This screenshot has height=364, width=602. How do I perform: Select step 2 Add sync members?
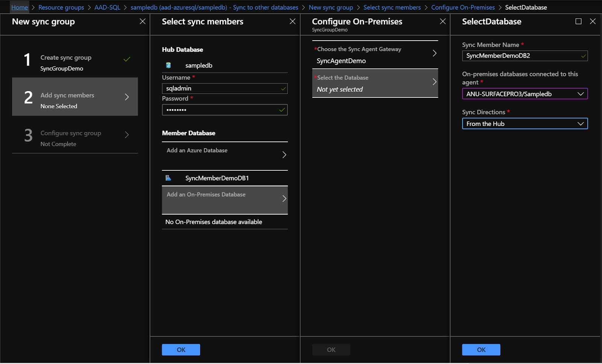(75, 97)
